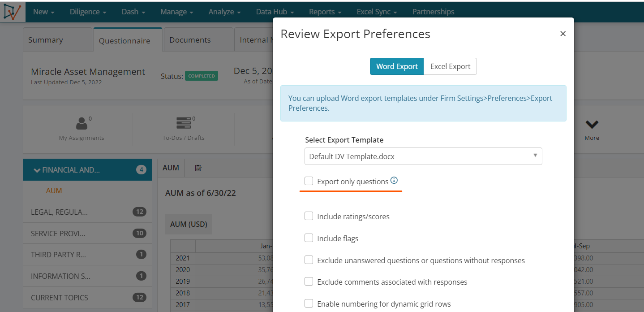Click the 2019 row label in table
The width and height of the screenshot is (644, 312).
pos(183,282)
